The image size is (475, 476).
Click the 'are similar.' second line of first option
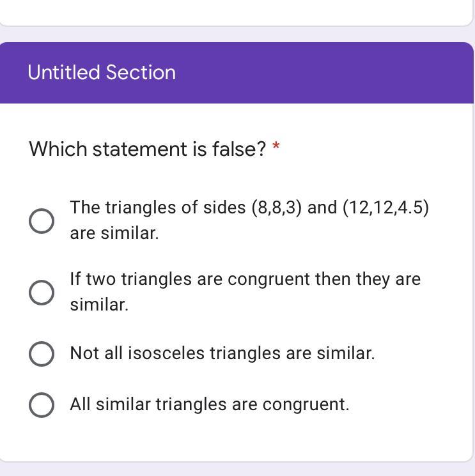(x=114, y=233)
